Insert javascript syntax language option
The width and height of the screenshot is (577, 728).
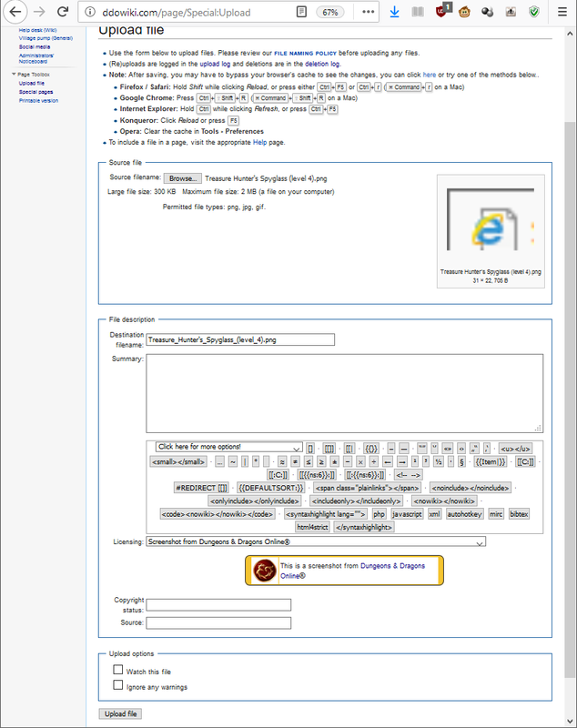point(407,514)
